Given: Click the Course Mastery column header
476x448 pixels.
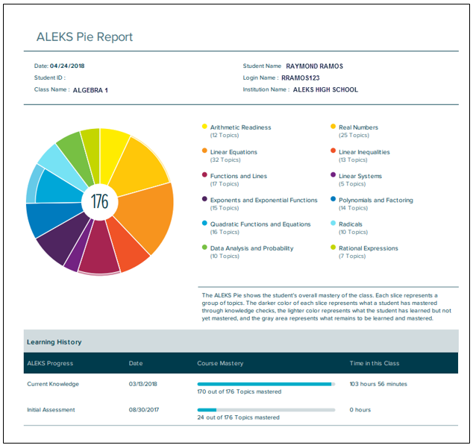Looking at the screenshot, I should tap(220, 363).
